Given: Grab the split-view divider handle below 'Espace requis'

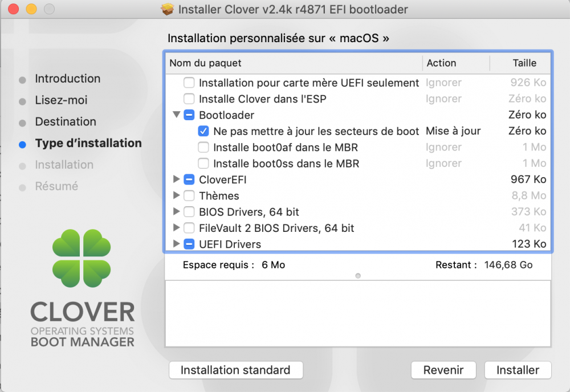Looking at the screenshot, I should pyautogui.click(x=358, y=276).
